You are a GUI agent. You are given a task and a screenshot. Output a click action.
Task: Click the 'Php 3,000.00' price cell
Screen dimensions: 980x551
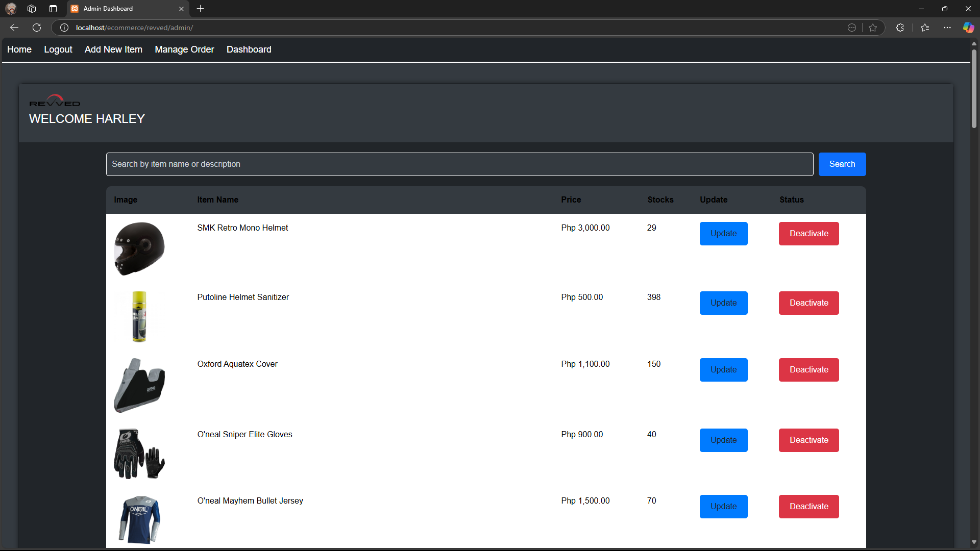(585, 228)
